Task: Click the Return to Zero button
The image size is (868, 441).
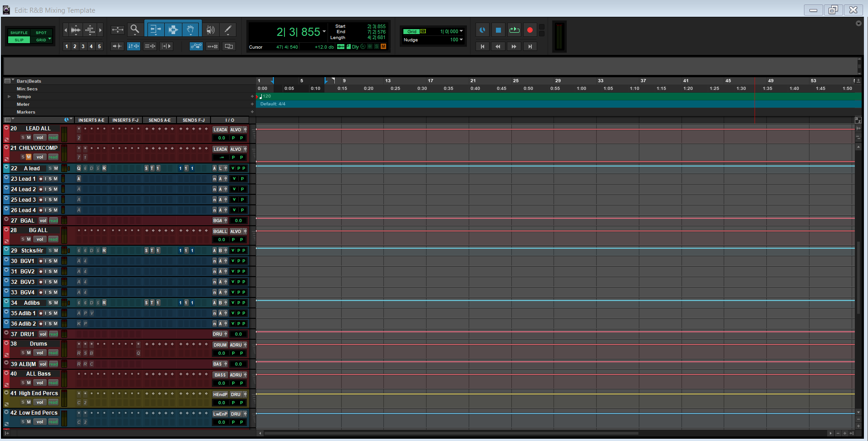Action: pos(482,46)
